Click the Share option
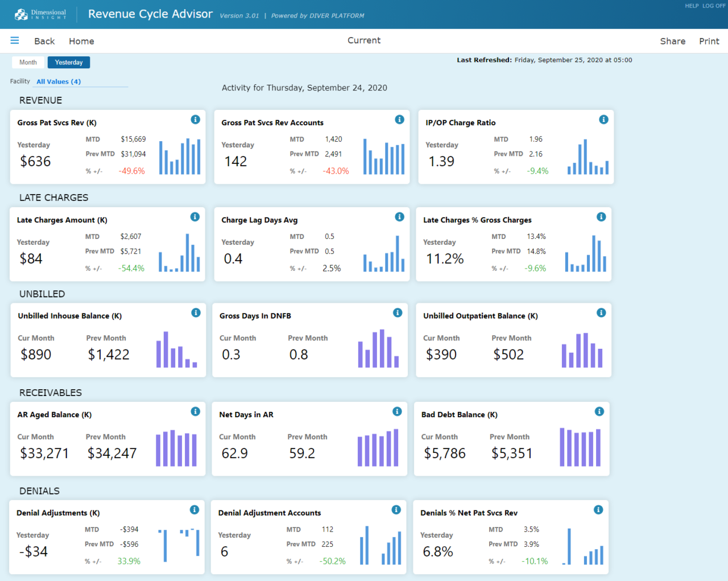 coord(673,41)
